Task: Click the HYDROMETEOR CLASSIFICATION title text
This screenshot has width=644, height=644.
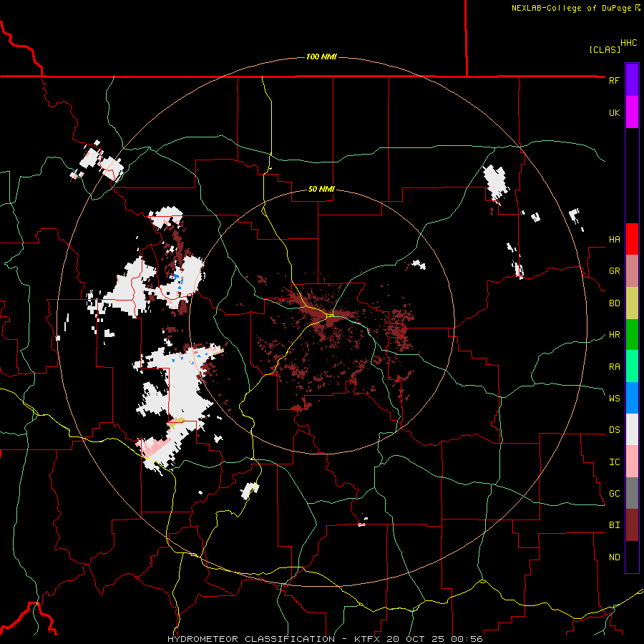Action: point(251,639)
